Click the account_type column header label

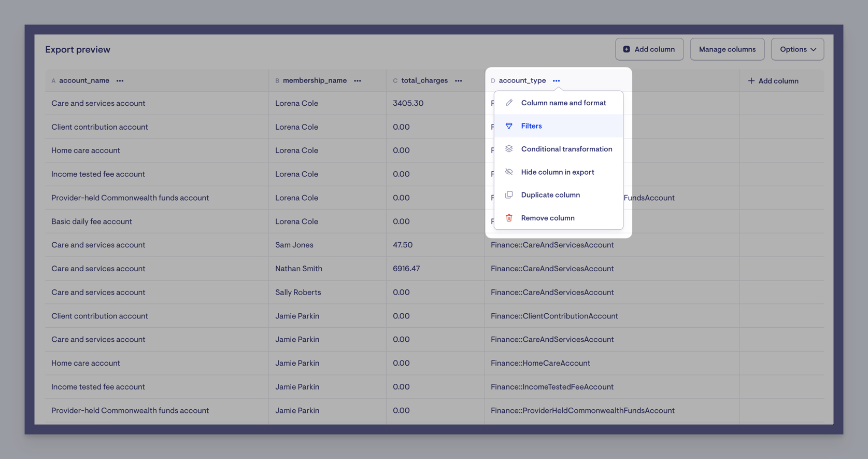pos(522,81)
